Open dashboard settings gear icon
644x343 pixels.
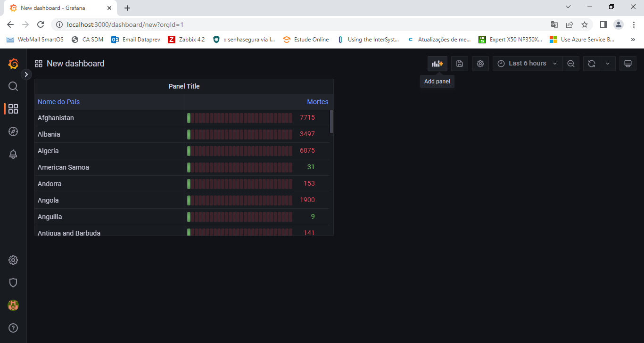[x=480, y=64]
